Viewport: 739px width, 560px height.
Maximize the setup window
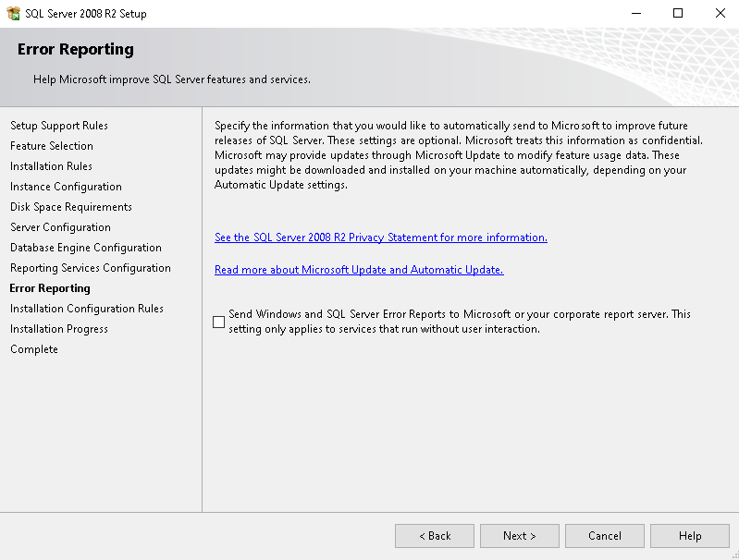point(678,13)
